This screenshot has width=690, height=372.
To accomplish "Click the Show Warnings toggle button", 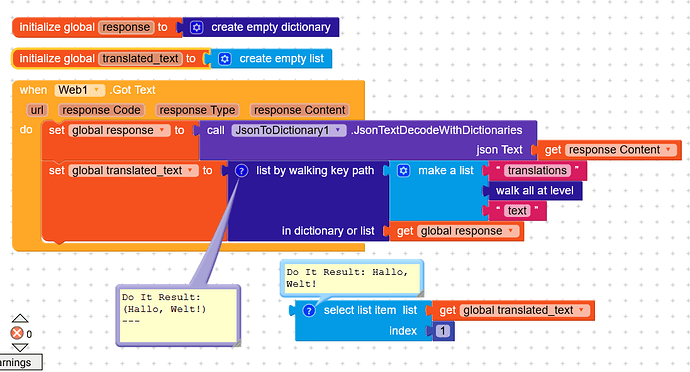I will pos(19,362).
